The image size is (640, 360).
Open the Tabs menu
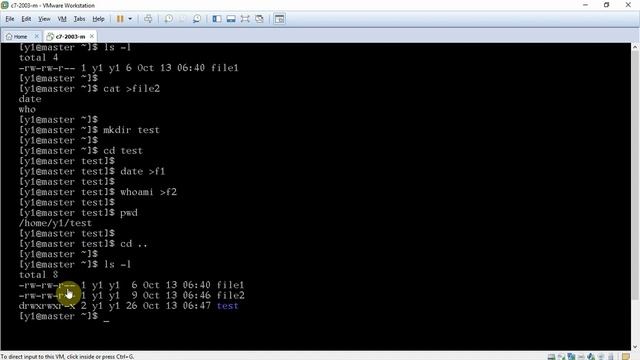80,19
